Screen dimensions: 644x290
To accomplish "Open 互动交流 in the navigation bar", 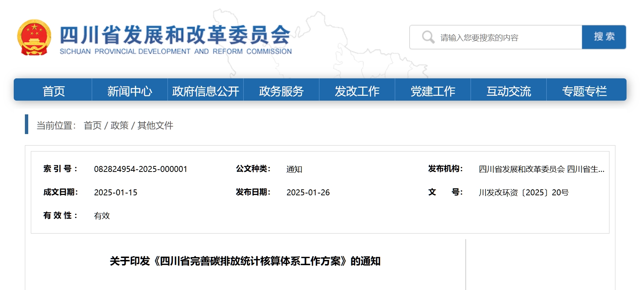I will point(508,91).
